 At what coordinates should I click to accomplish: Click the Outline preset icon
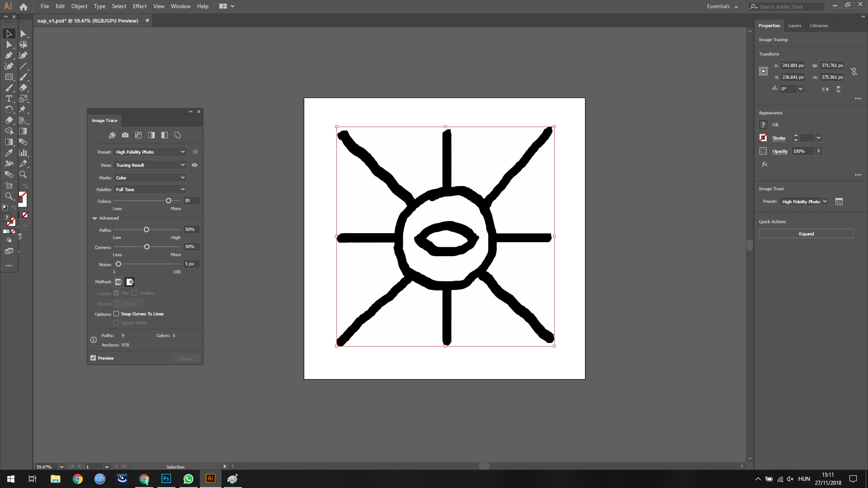(178, 135)
